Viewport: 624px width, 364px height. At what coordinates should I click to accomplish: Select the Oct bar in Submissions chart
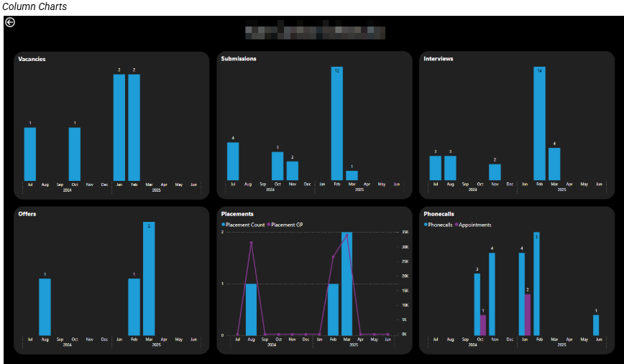pos(277,166)
